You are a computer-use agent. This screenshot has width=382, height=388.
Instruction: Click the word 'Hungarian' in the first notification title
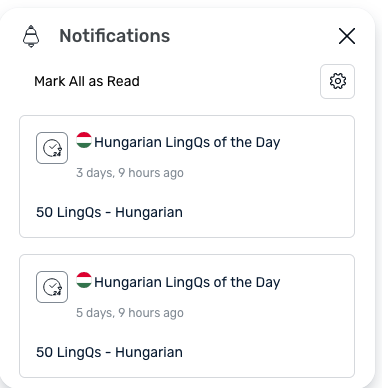coord(128,142)
